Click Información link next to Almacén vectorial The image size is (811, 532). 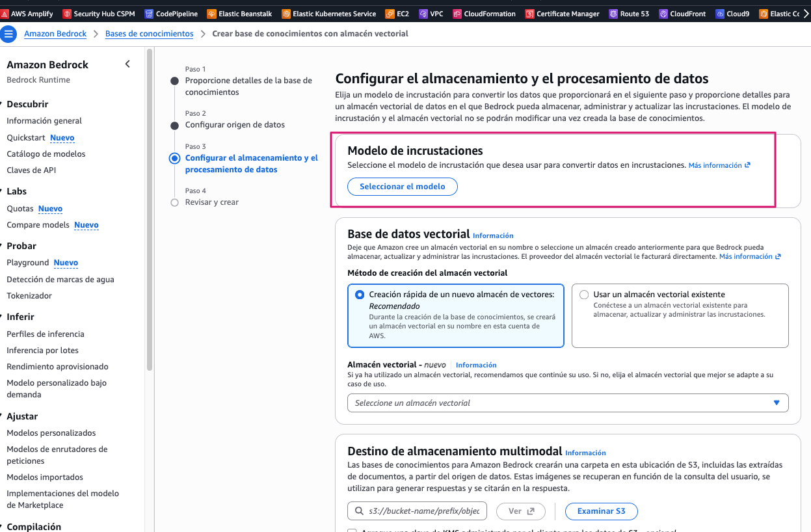click(x=476, y=365)
